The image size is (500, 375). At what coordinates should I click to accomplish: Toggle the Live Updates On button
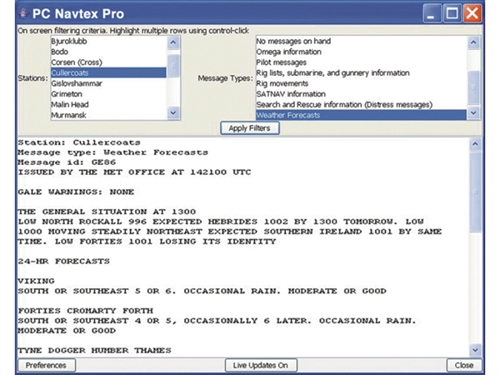pos(261,365)
